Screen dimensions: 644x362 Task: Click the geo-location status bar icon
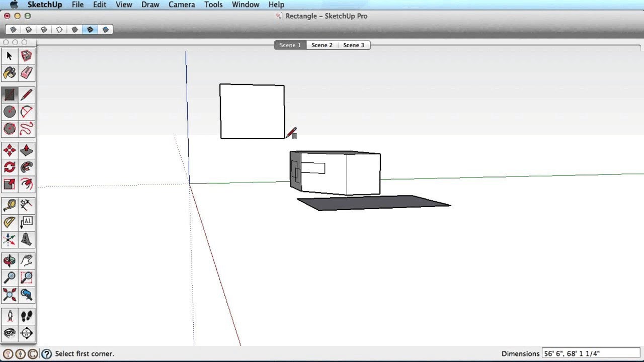click(x=8, y=354)
